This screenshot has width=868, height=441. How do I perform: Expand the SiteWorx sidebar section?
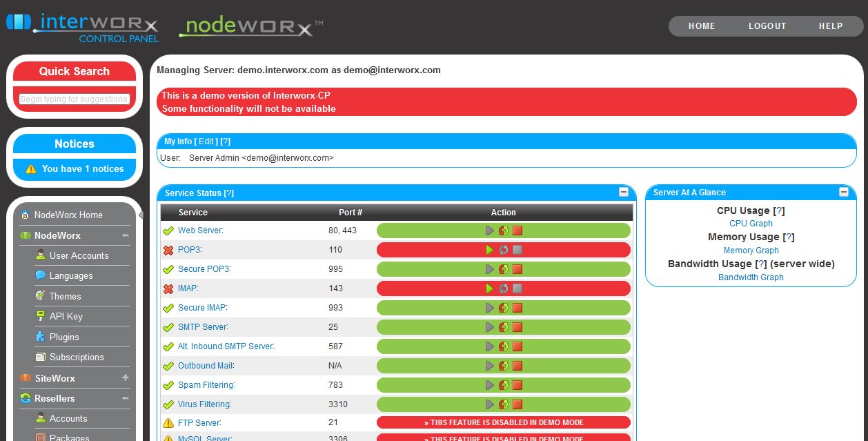[126, 378]
